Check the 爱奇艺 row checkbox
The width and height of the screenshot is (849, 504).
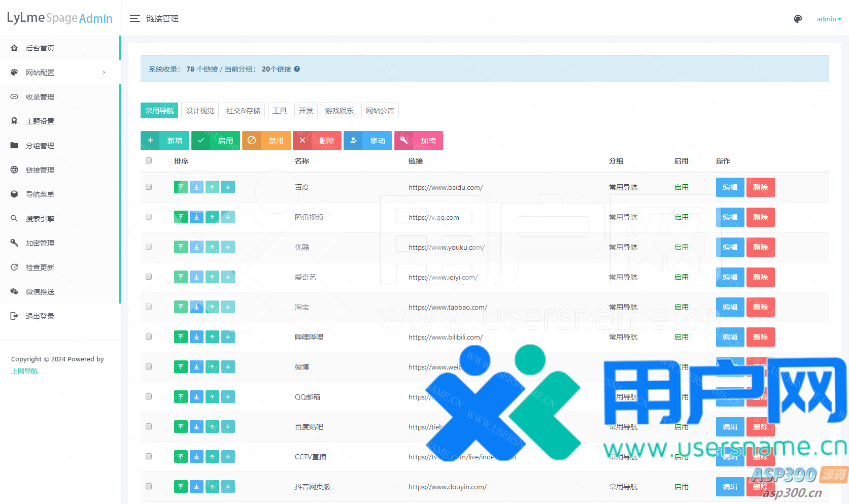pyautogui.click(x=149, y=277)
